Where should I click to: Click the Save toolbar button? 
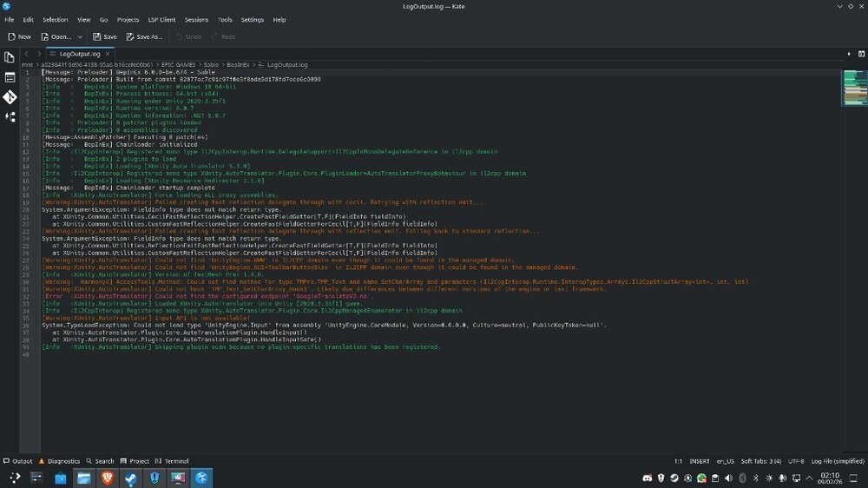(105, 36)
